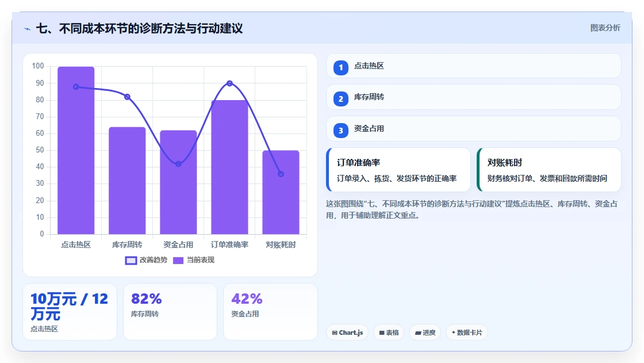The width and height of the screenshot is (644, 363).
Task: Click the 数据卡片 tag
Action: coord(466,333)
